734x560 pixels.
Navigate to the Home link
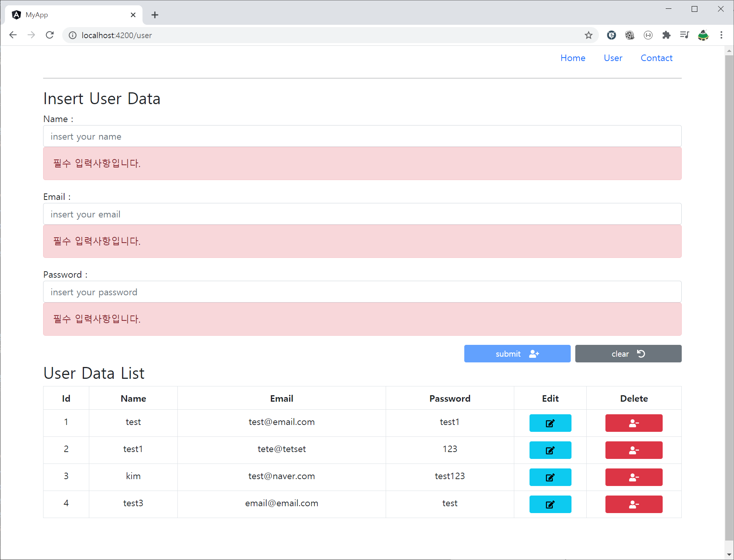click(x=573, y=58)
